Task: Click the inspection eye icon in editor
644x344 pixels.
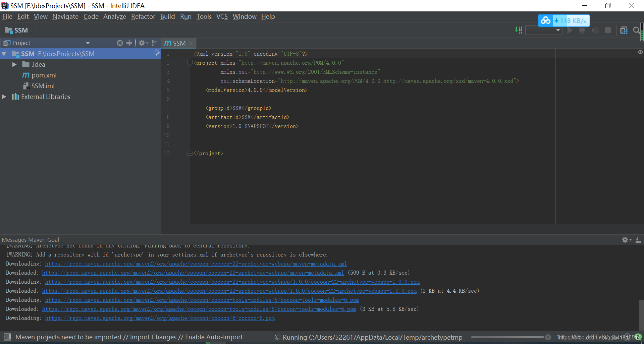Action: [x=640, y=52]
